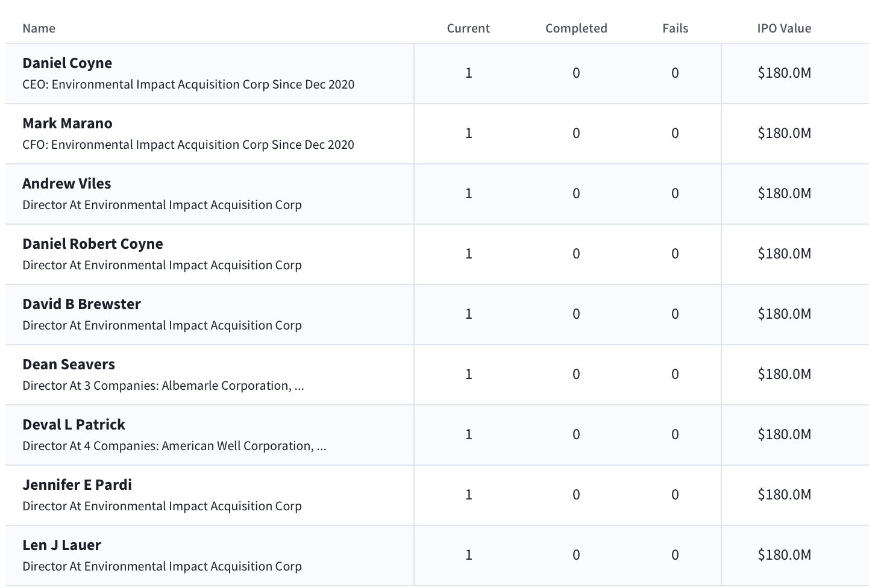Open Mark Marano's name link

[67, 124]
